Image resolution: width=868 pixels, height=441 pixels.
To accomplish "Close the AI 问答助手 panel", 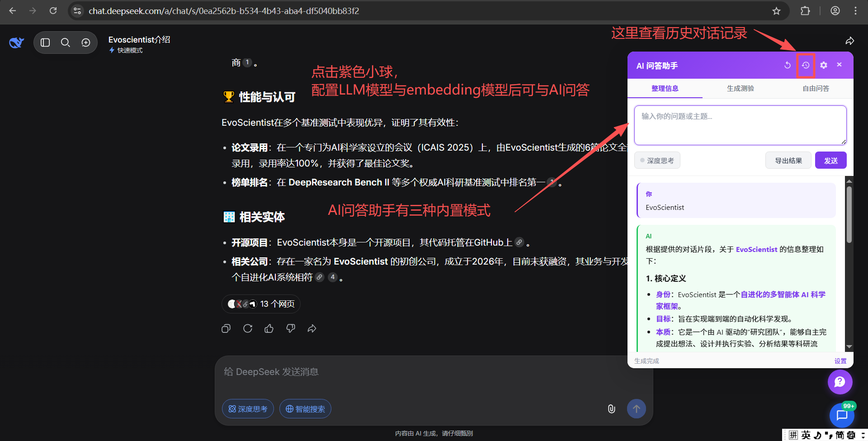I will [x=840, y=65].
